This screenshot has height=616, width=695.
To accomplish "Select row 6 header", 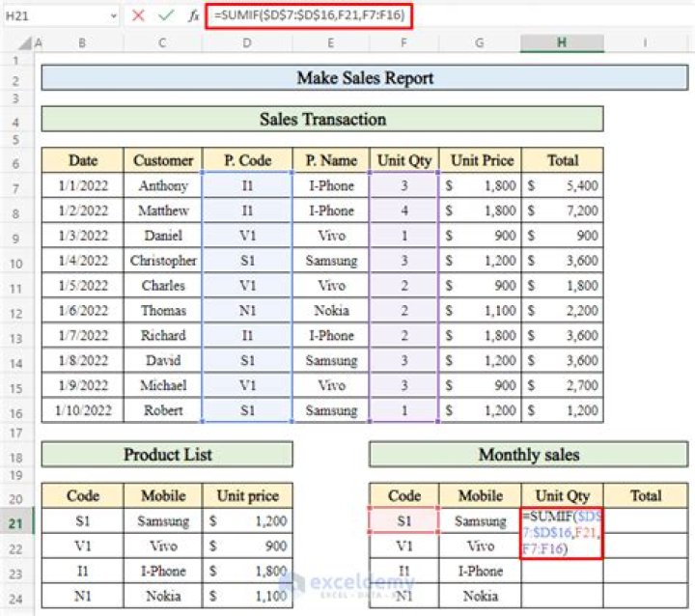I will 16,160.
